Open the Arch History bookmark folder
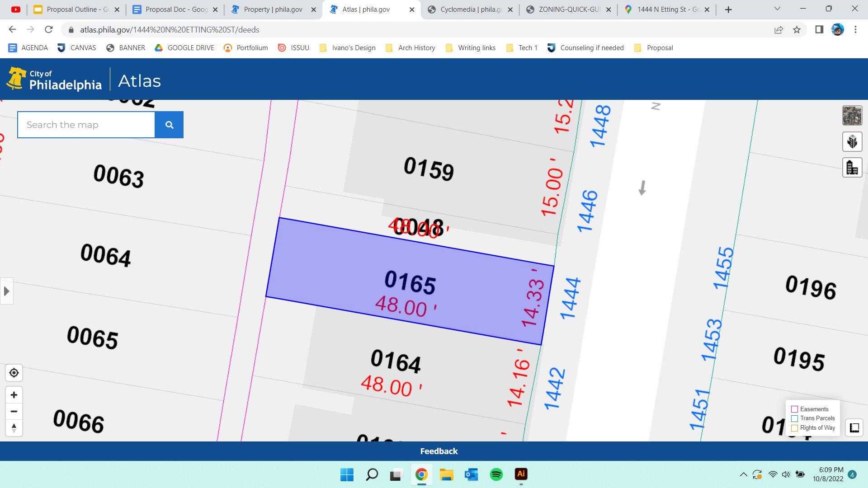 click(x=410, y=48)
